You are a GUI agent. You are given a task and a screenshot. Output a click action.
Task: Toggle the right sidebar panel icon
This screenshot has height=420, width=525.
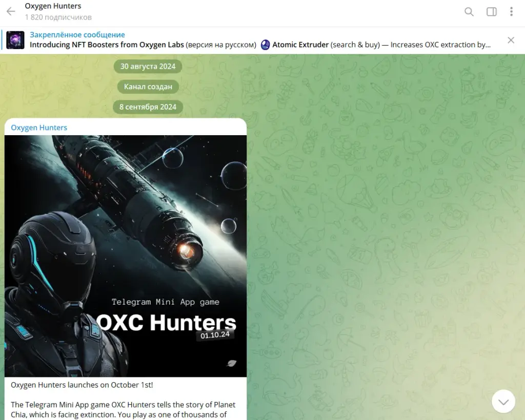tap(491, 12)
